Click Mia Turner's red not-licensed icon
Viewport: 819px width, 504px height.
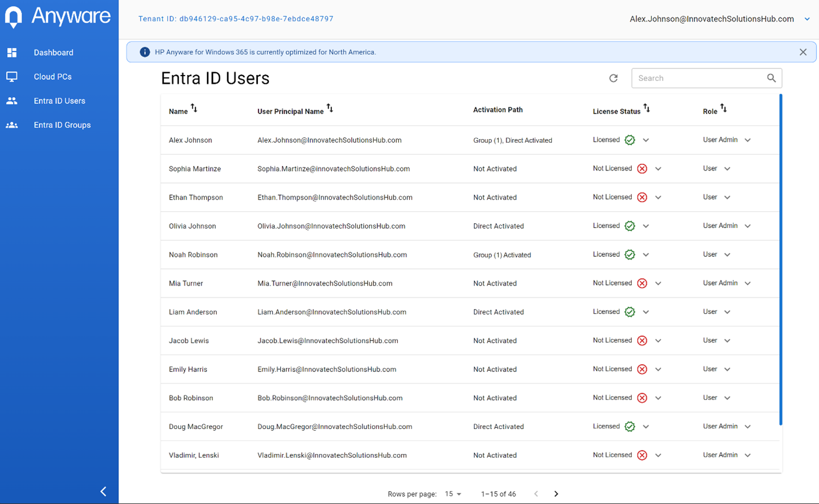[642, 283]
